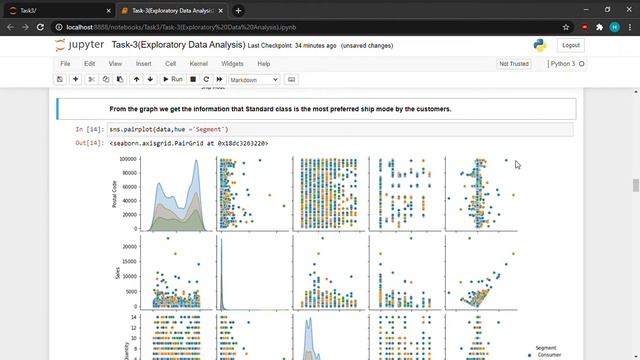Open the Chrome three-dot menu
The image size is (640, 360).
pyautogui.click(x=630, y=27)
